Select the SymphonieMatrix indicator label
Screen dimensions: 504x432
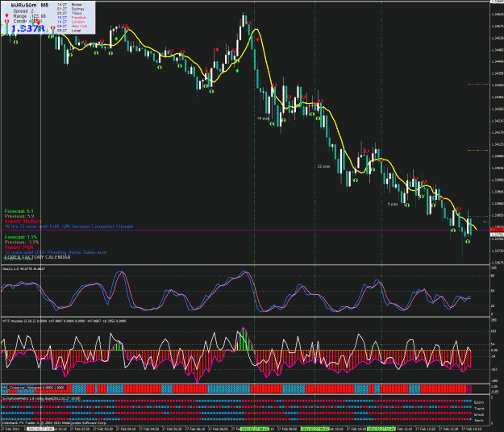(41, 398)
